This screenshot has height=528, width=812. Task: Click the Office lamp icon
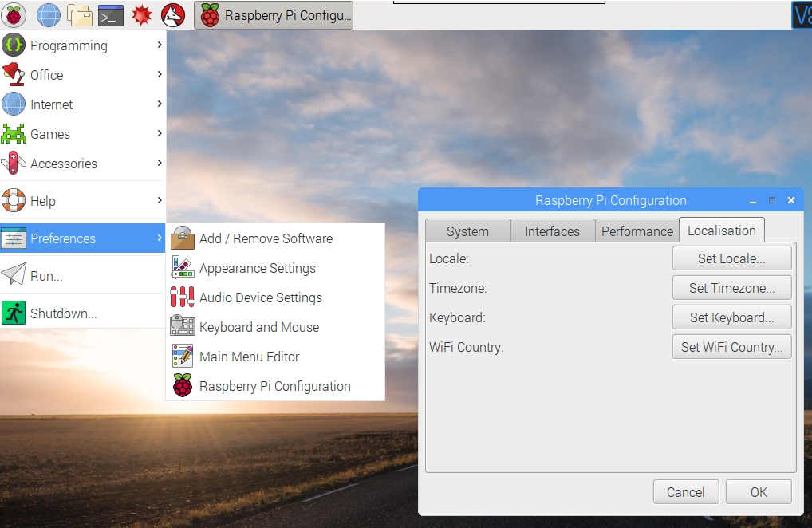14,74
